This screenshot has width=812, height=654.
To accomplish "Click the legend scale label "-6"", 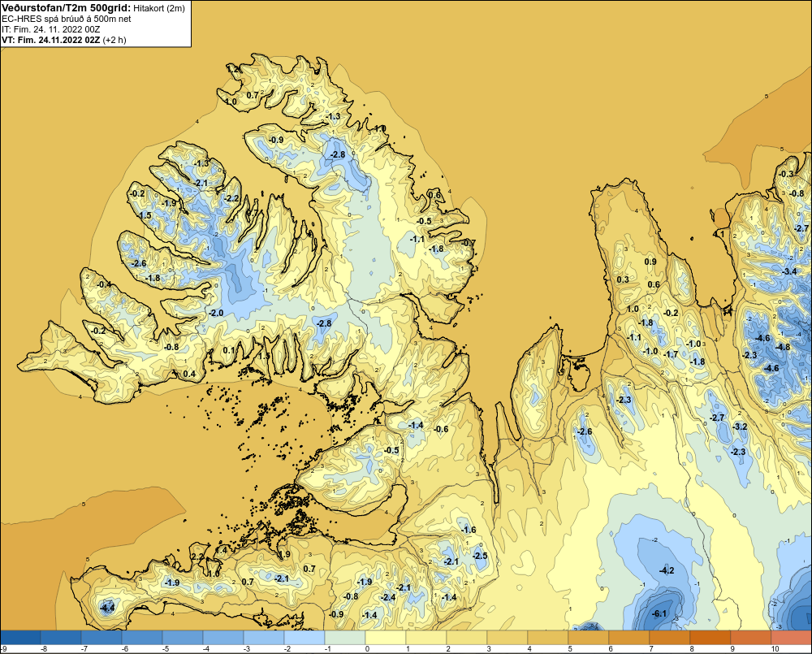I will 124,649.
